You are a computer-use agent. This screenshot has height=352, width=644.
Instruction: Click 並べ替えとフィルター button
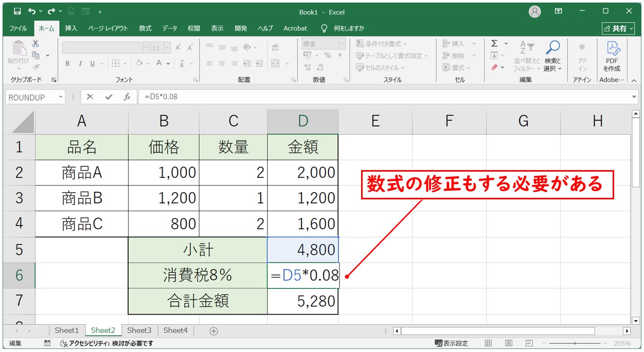pyautogui.click(x=527, y=55)
